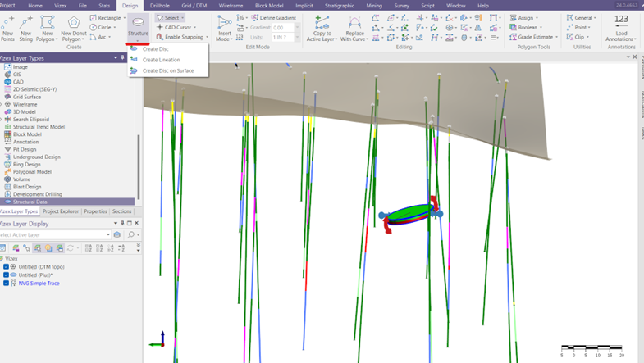The height and width of the screenshot is (363, 644).
Task: Click the Rectangle create button
Action: pyautogui.click(x=107, y=17)
